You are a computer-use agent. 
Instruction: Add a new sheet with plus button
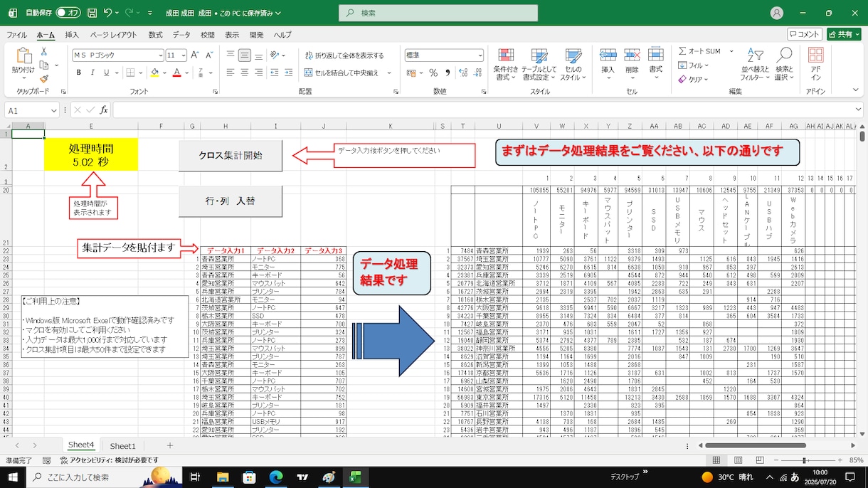tap(169, 445)
